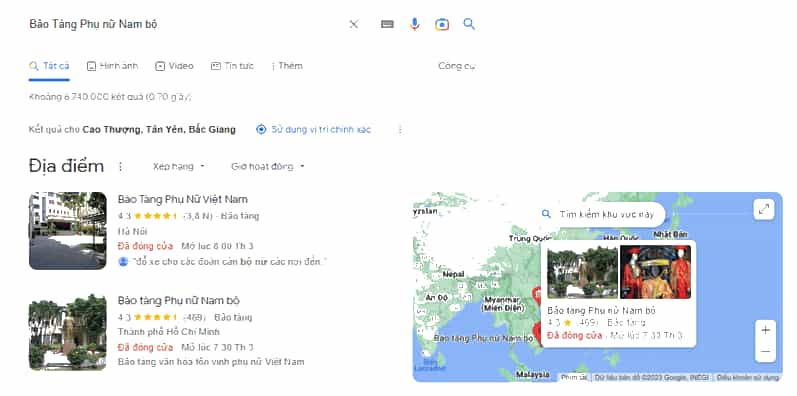797x396 pixels.
Task: Open the three-dot menu next to Địa điểm
Action: click(120, 167)
